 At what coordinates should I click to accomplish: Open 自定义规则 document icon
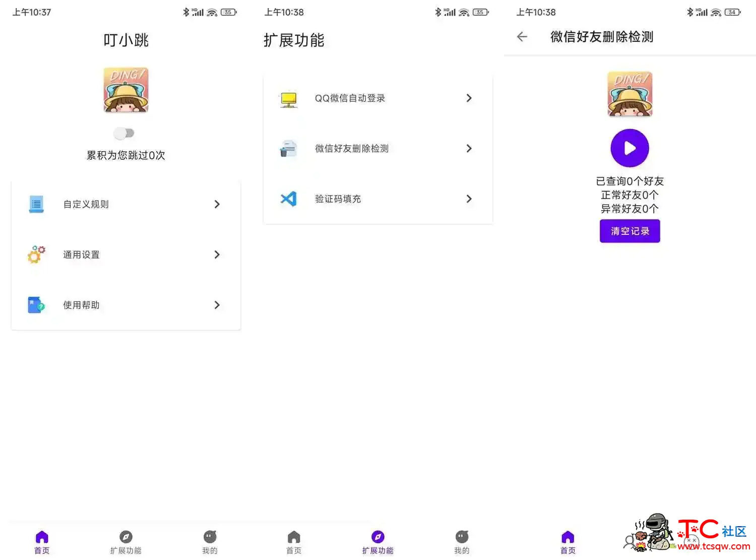(36, 204)
